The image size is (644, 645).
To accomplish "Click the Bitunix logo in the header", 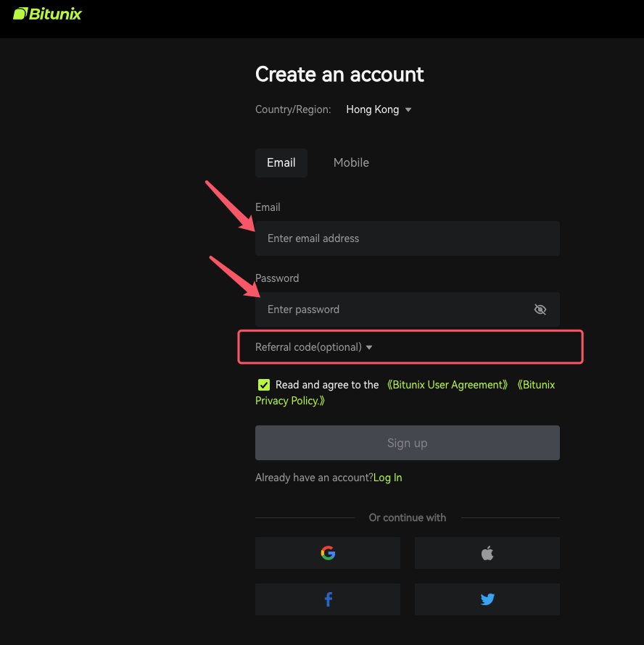I will (x=47, y=14).
